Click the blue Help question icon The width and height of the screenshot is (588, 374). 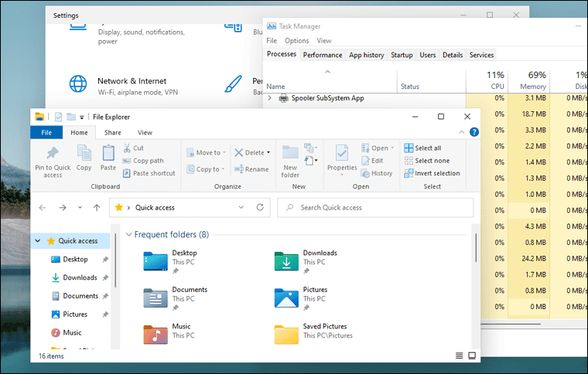[x=474, y=132]
